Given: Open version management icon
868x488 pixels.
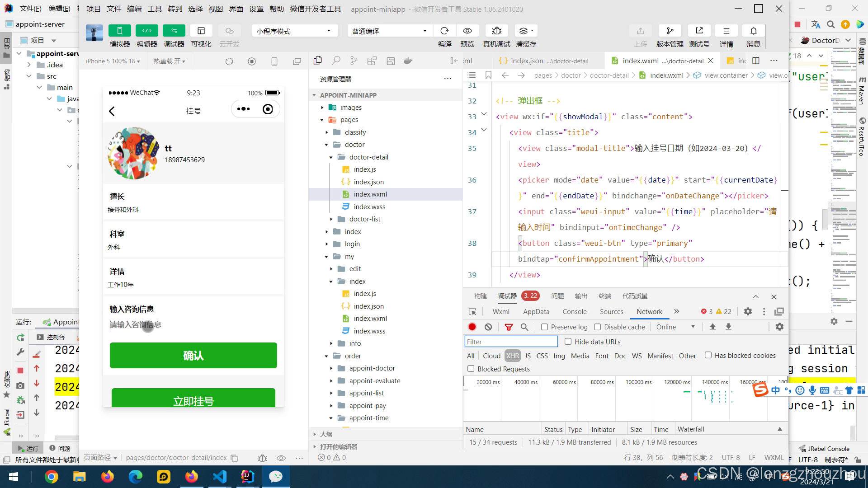Looking at the screenshot, I should pyautogui.click(x=670, y=31).
